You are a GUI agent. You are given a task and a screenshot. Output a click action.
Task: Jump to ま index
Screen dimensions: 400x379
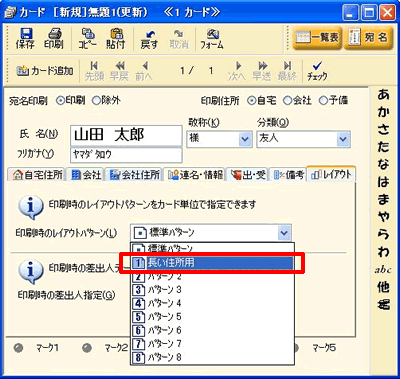(383, 199)
